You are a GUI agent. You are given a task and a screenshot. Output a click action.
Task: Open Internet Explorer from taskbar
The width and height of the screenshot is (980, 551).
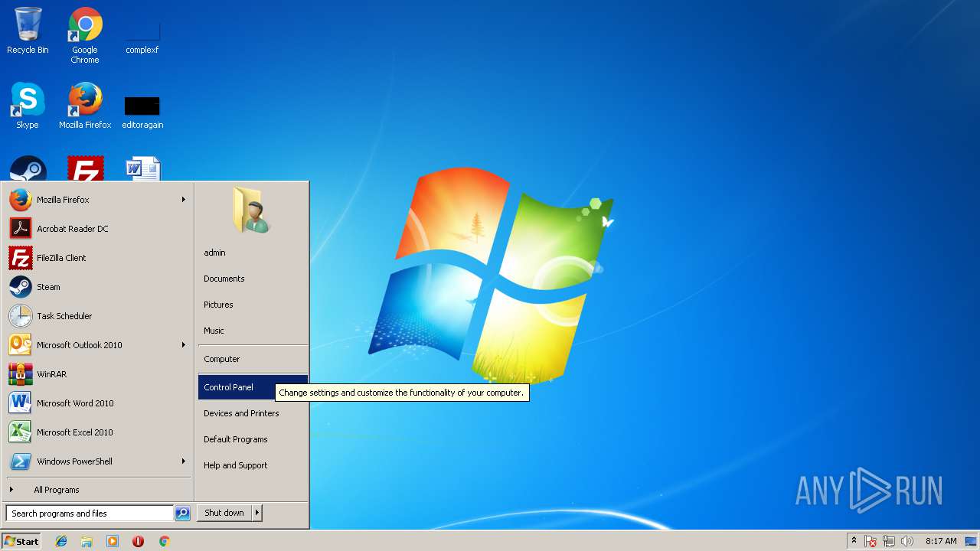(61, 541)
